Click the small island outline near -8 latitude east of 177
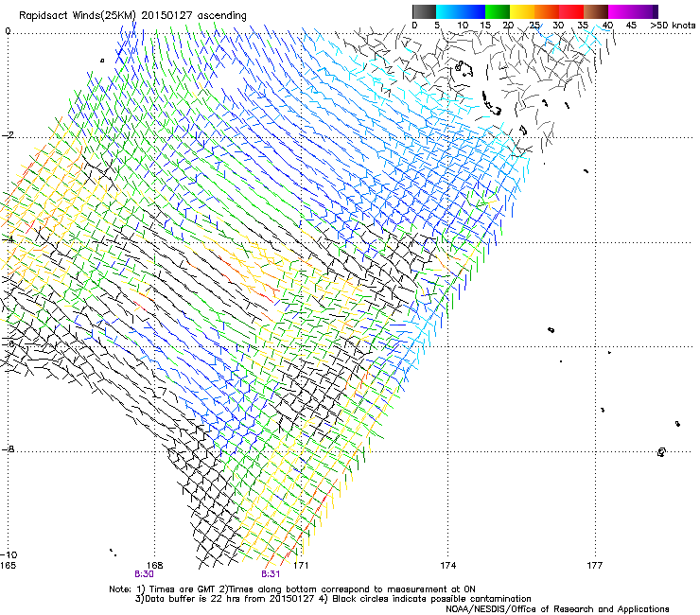700x615 pixels. point(661,452)
